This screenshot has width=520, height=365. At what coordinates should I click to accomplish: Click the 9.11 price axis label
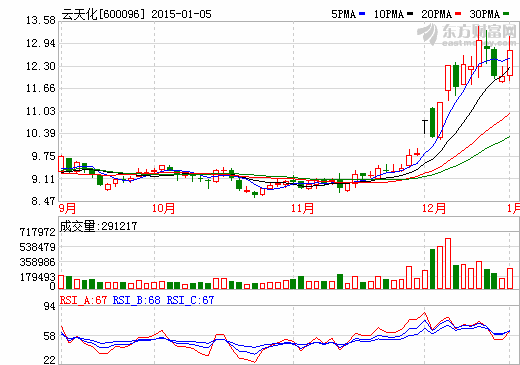[43, 179]
